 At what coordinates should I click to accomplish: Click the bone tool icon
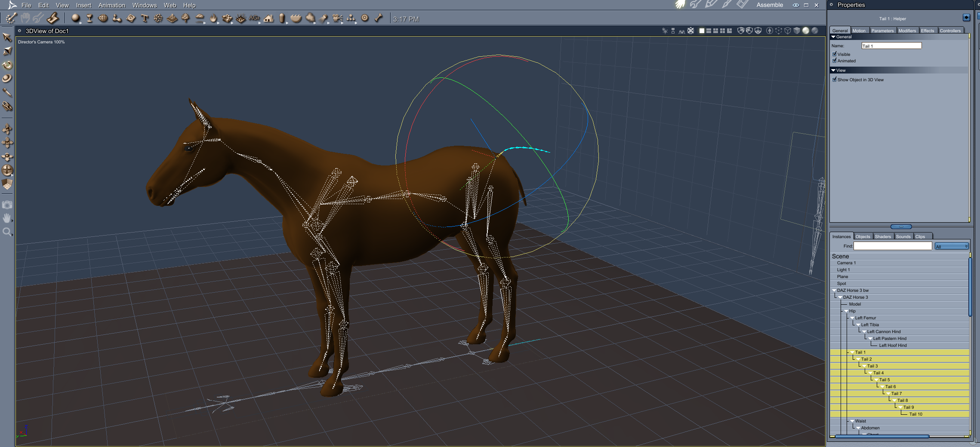379,18
